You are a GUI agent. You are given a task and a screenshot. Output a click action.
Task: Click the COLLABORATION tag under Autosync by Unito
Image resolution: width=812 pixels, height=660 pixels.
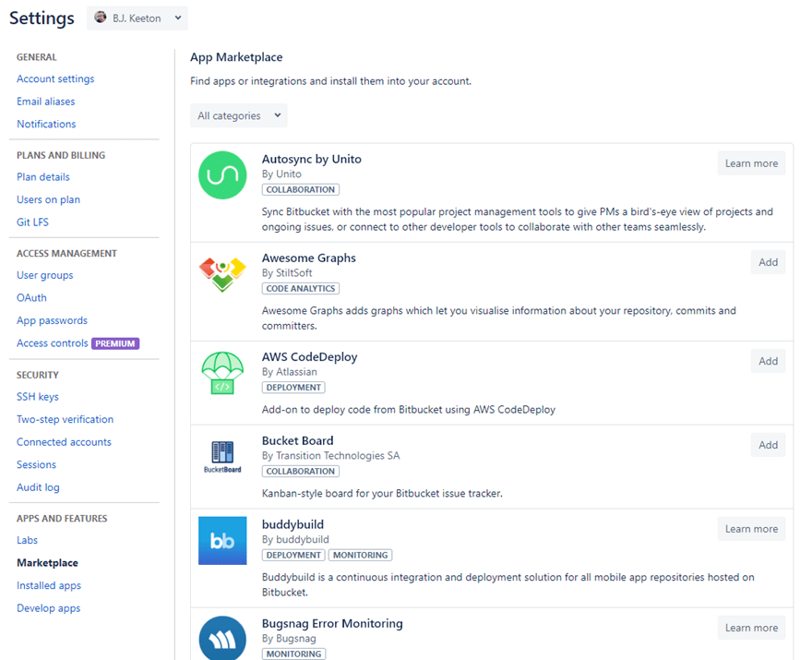(x=300, y=189)
